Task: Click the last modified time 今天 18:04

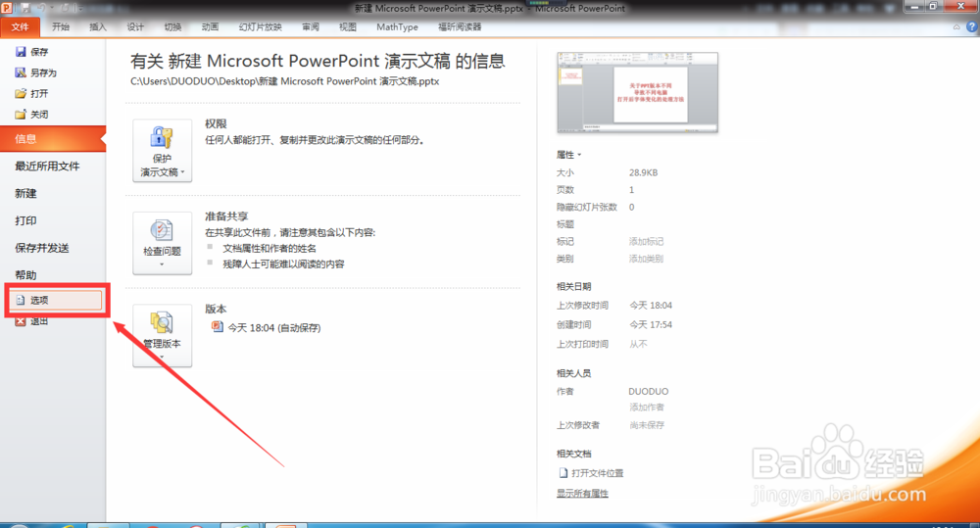Action: coord(651,306)
